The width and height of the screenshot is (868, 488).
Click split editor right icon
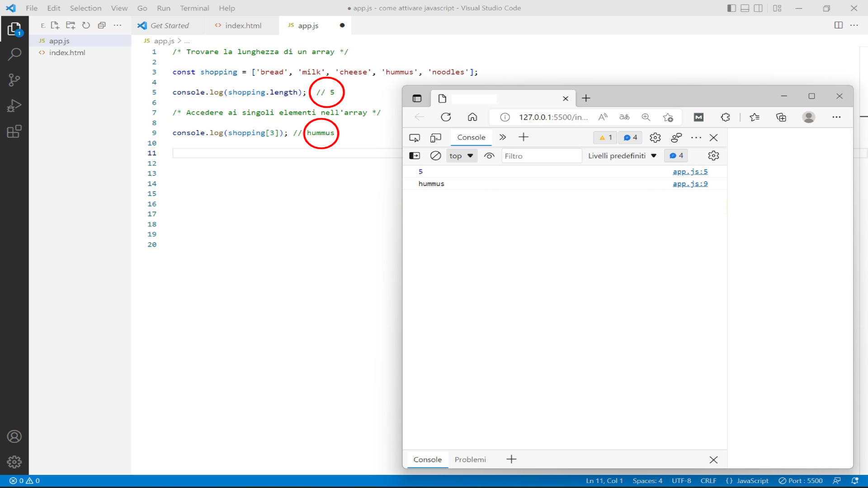[838, 25]
